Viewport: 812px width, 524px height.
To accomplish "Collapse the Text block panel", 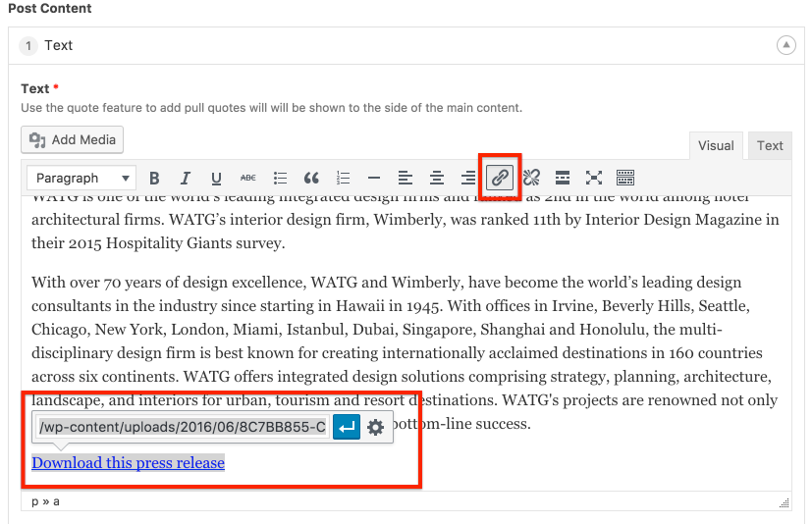I will pos(785,45).
